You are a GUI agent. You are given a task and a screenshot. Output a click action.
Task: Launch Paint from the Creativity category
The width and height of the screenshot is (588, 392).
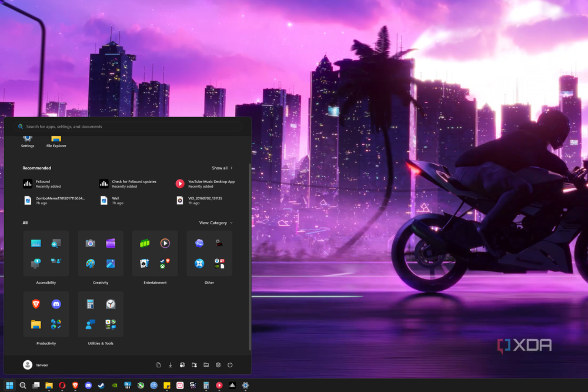click(x=91, y=264)
